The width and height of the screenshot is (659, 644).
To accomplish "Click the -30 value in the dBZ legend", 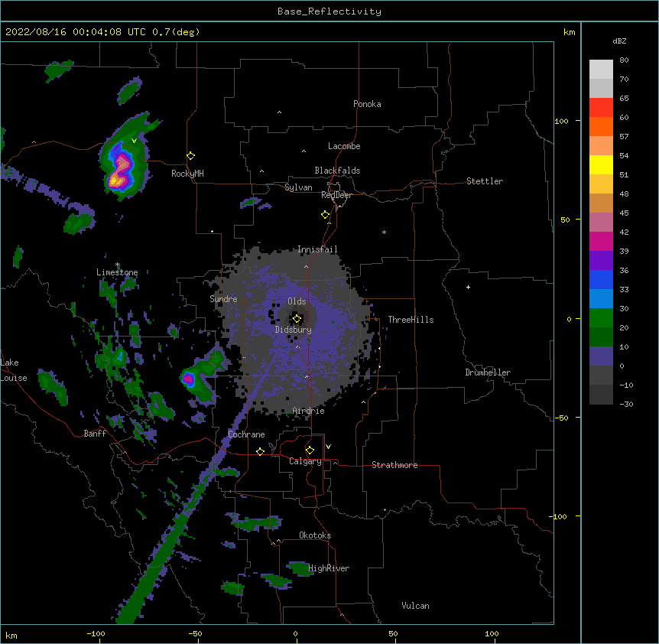I will [626, 405].
